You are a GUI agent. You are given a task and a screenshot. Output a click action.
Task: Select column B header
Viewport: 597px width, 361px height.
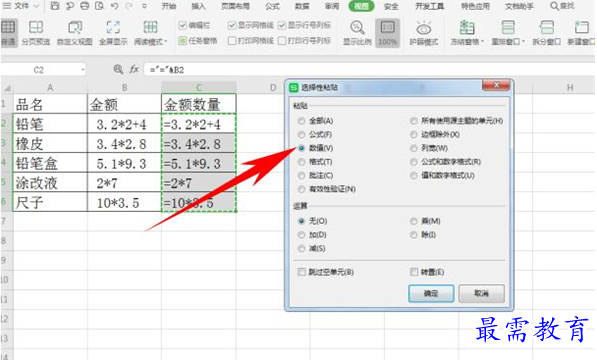(125, 88)
